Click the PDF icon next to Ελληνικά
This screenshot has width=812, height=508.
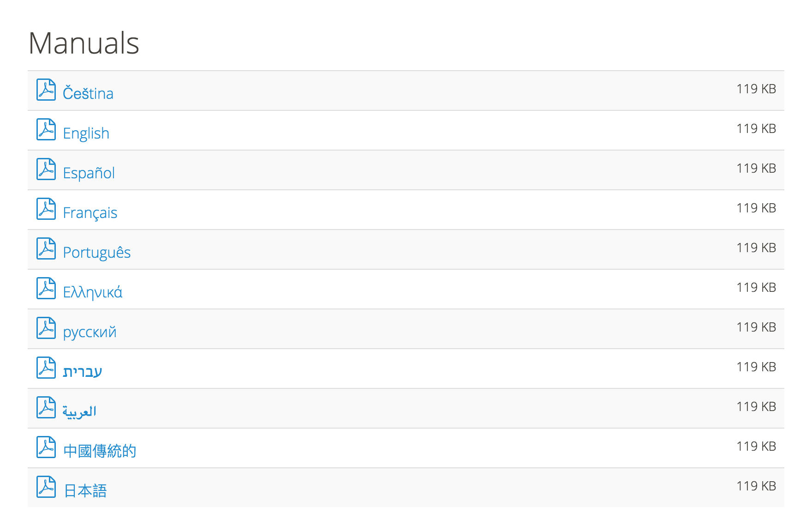(46, 288)
